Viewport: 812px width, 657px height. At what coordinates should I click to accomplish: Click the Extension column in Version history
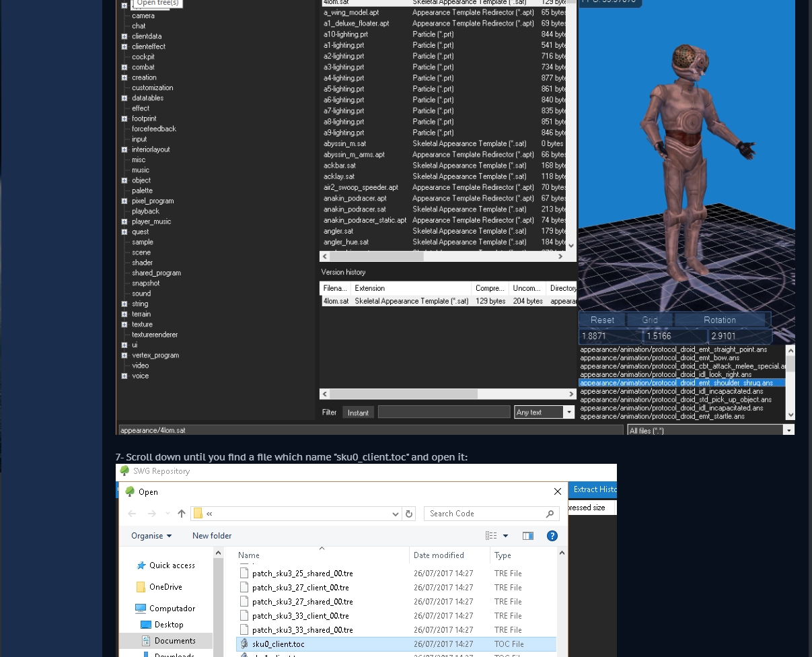coord(411,288)
